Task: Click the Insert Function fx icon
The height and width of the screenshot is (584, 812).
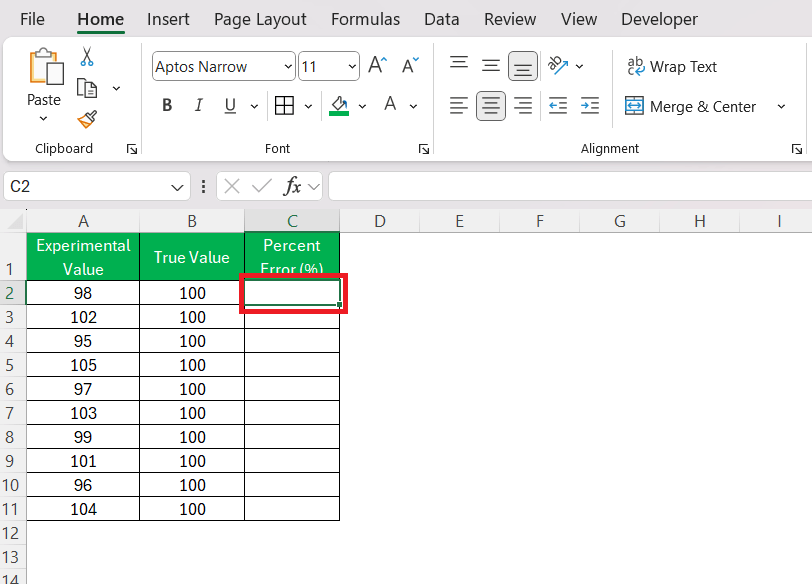Action: tap(293, 186)
